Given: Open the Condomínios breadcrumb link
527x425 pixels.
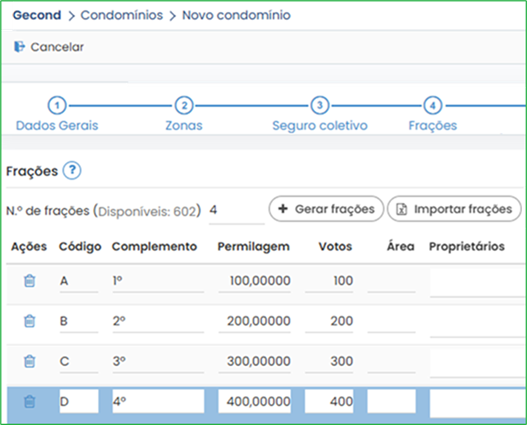Looking at the screenshot, I should point(122,15).
